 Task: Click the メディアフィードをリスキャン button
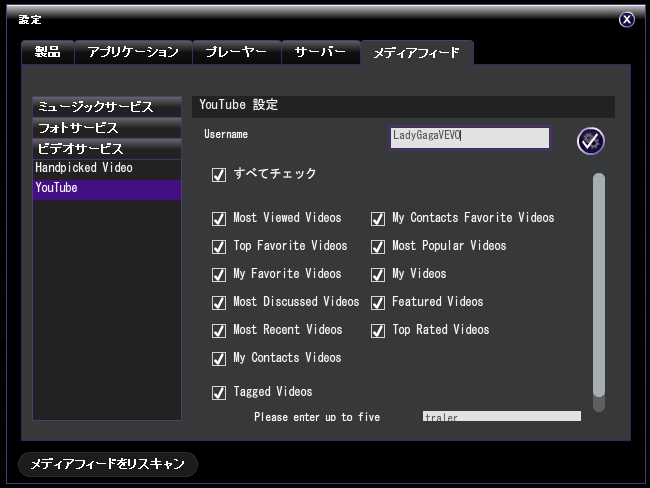108,464
